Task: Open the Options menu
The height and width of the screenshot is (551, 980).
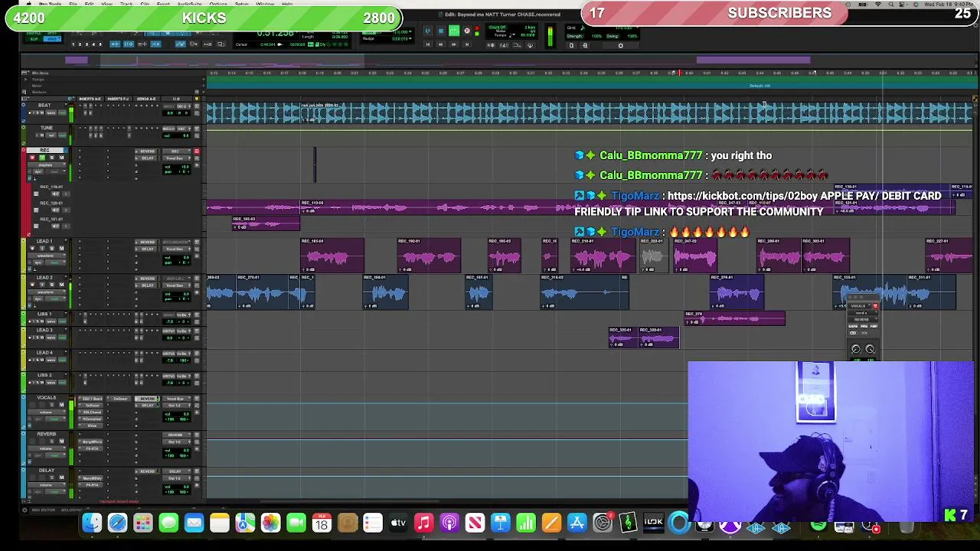Action: click(x=218, y=4)
